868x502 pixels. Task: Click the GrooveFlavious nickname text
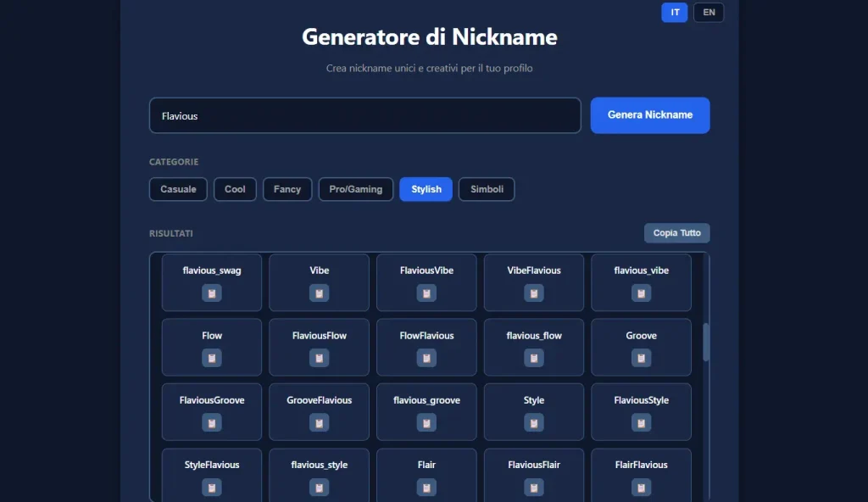tap(319, 400)
